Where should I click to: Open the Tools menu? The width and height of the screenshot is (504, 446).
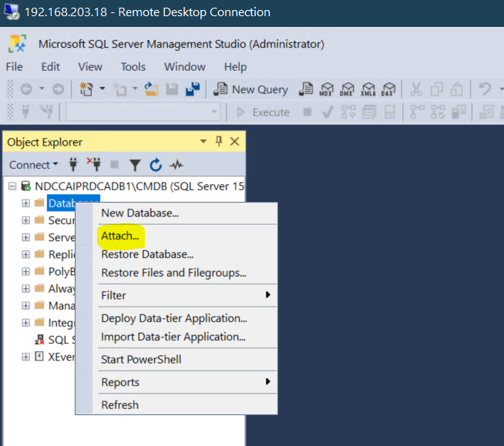coord(133,67)
